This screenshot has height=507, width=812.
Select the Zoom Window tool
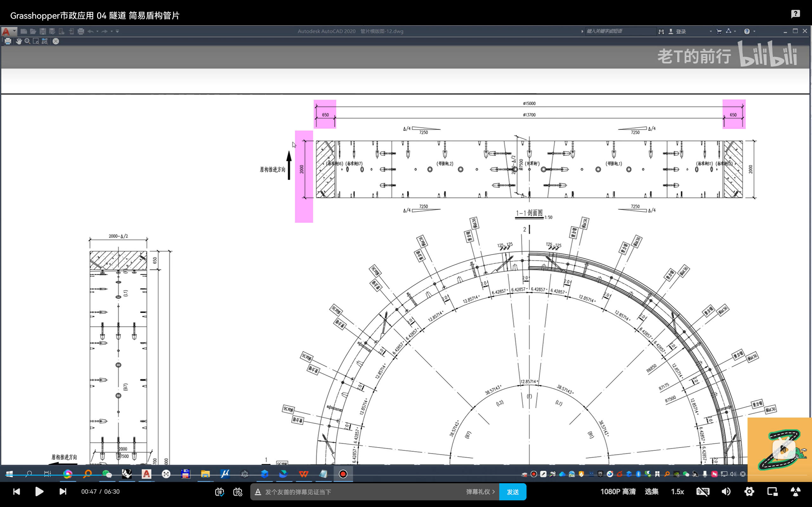pos(36,41)
